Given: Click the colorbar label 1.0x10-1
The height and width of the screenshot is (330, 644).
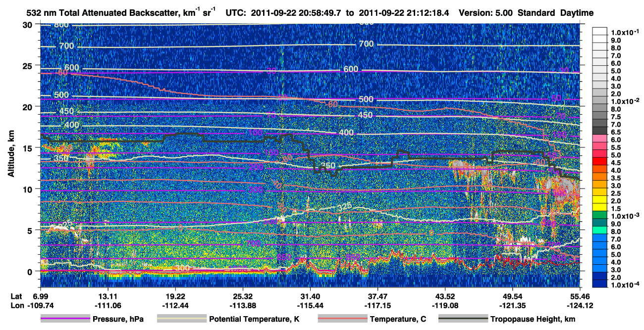Looking at the screenshot, I should pyautogui.click(x=626, y=32).
